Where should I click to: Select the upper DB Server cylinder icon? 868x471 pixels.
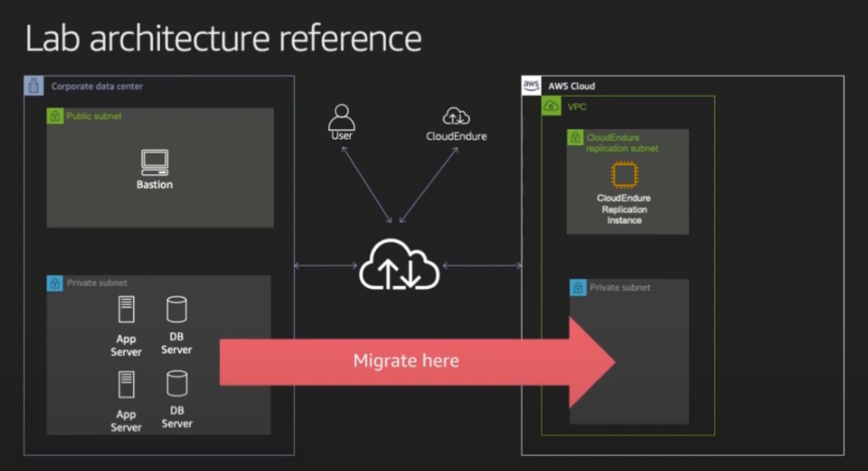pyautogui.click(x=177, y=309)
